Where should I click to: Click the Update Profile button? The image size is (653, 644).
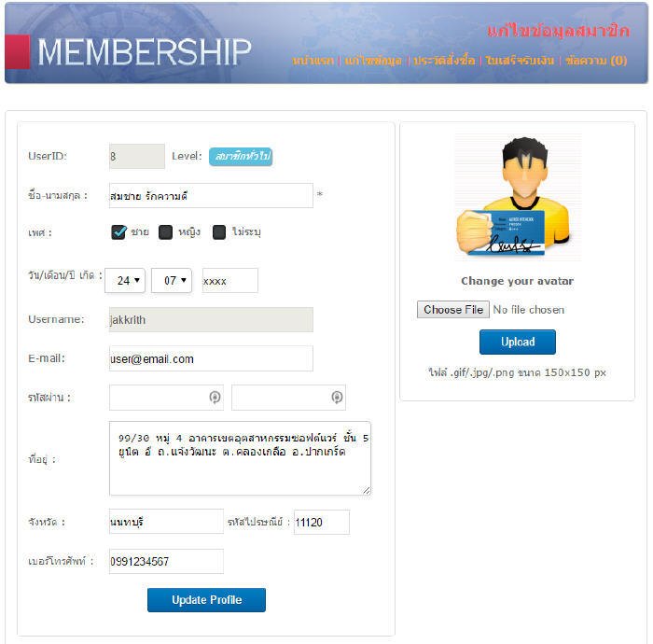(x=206, y=600)
